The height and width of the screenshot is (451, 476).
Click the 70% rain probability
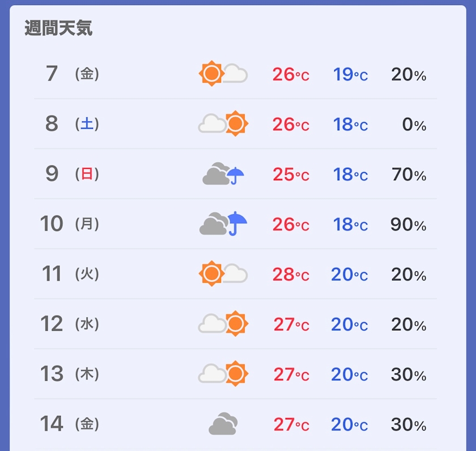pos(409,175)
